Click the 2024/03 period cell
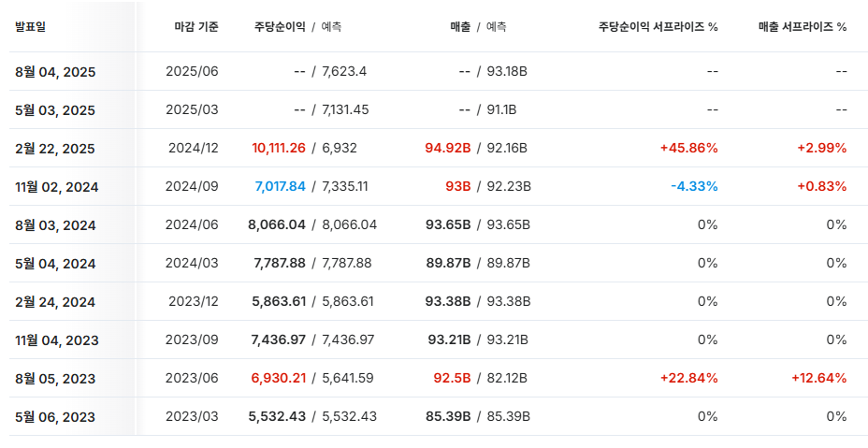This screenshot has height=448, width=868. pyautogui.click(x=192, y=263)
